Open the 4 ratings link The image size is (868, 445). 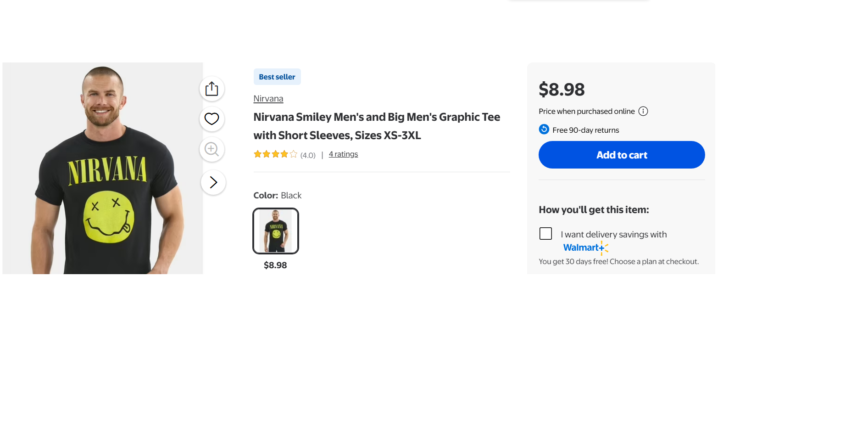343,154
